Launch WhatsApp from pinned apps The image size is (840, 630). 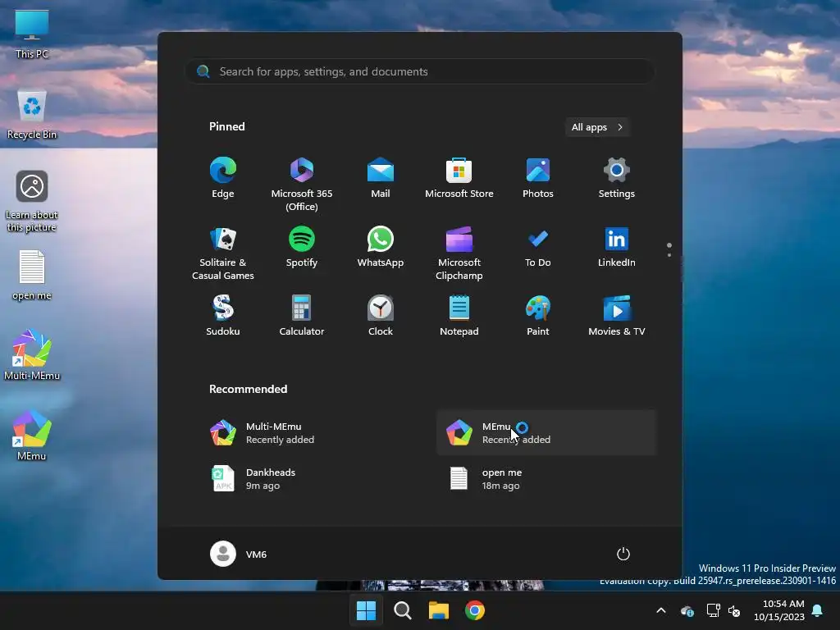point(381,247)
